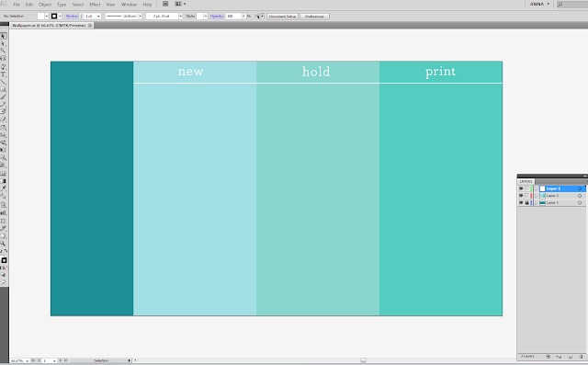Open the Style dropdown in control bar
The height and width of the screenshot is (365, 588).
click(206, 17)
